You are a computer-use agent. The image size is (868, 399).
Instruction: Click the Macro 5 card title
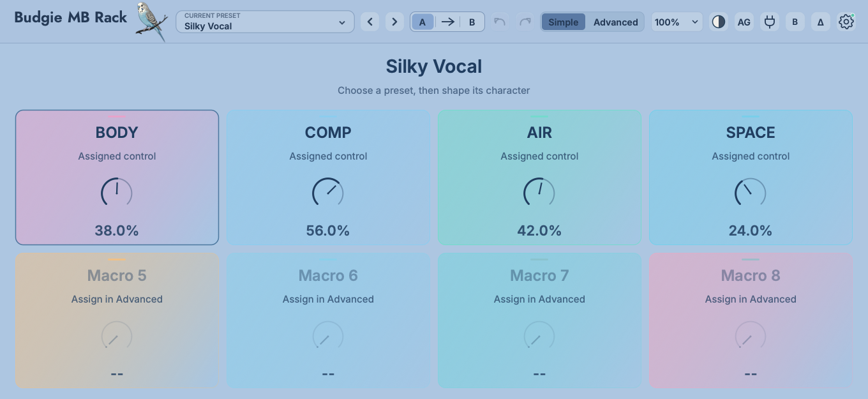pos(117,275)
